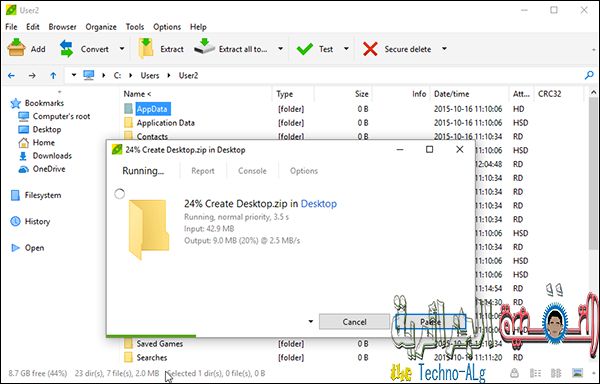Viewport: 600px width, 384px height.
Task: Click the Users breadcrumb segment
Action: coord(150,75)
